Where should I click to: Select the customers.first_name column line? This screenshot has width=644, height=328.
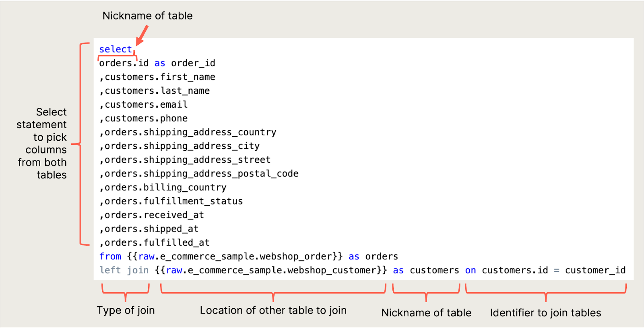[157, 77]
